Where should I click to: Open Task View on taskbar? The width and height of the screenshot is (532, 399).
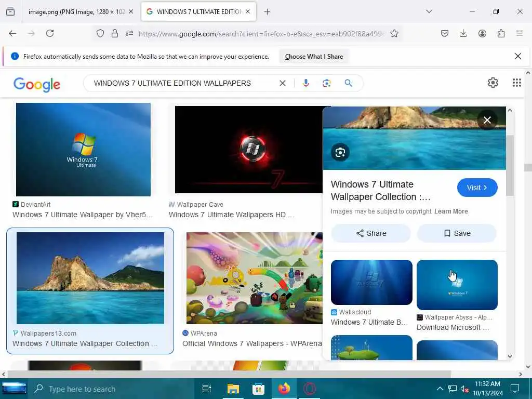coord(206,389)
